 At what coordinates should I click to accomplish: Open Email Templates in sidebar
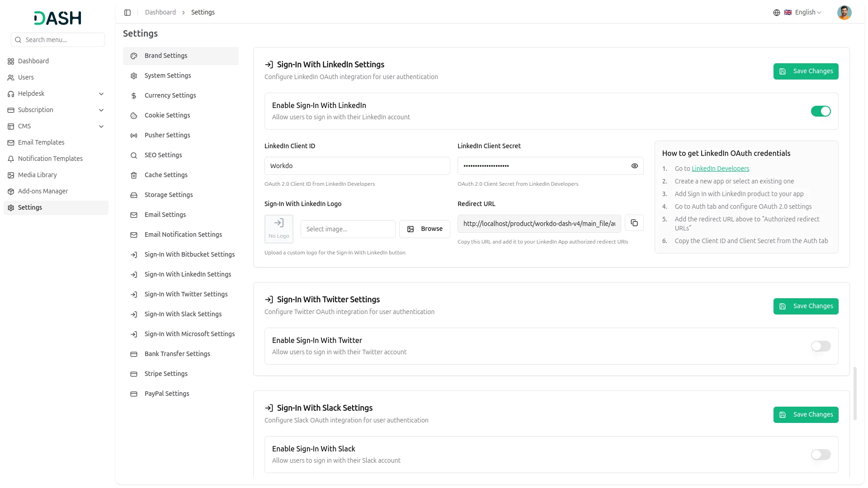coord(41,143)
